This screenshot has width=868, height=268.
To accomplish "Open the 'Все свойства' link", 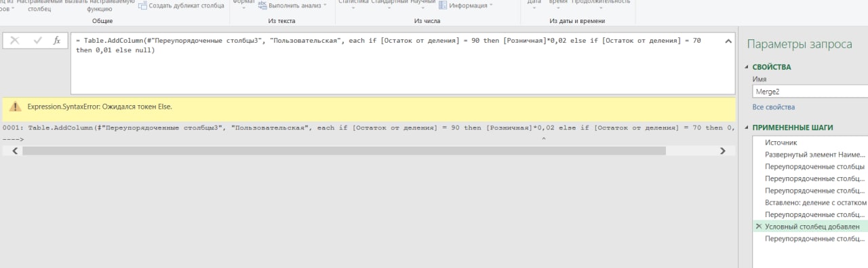I will [x=774, y=107].
